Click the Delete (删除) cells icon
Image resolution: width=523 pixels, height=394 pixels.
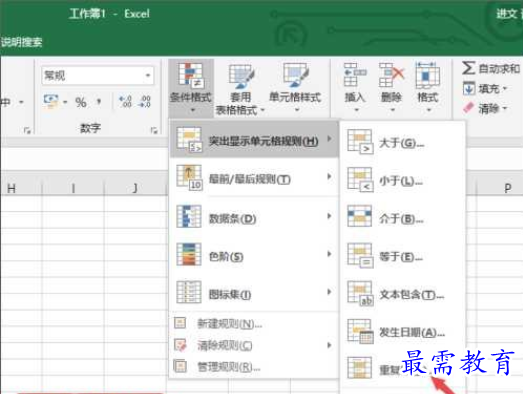(391, 75)
